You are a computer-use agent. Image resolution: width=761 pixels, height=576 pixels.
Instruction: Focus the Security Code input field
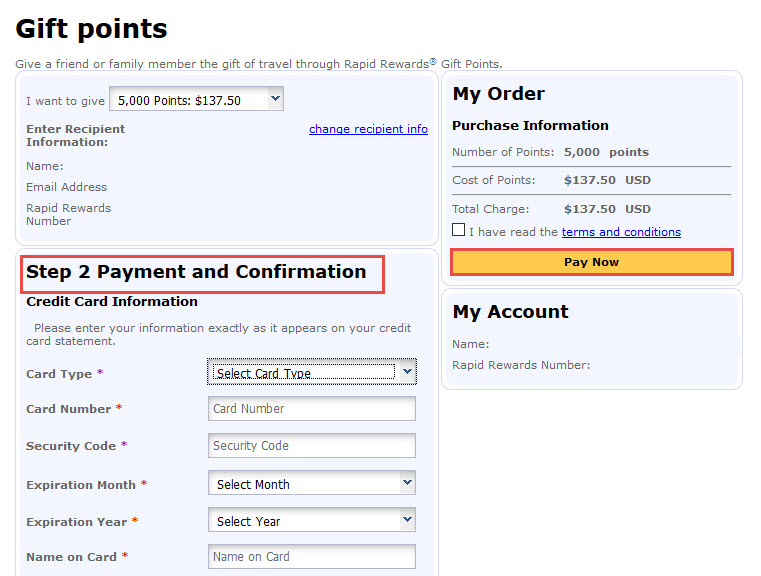[x=312, y=445]
